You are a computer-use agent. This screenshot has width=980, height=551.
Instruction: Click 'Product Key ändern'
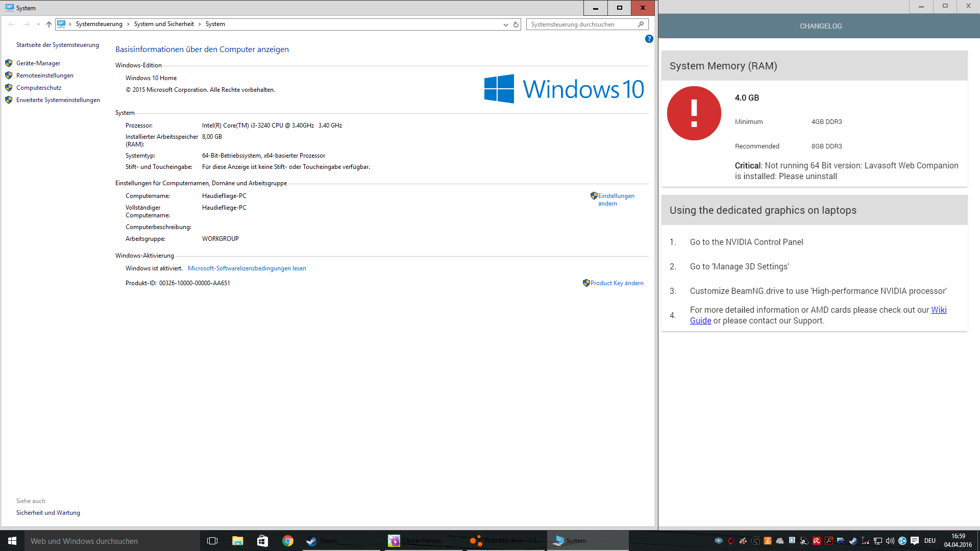pyautogui.click(x=617, y=283)
